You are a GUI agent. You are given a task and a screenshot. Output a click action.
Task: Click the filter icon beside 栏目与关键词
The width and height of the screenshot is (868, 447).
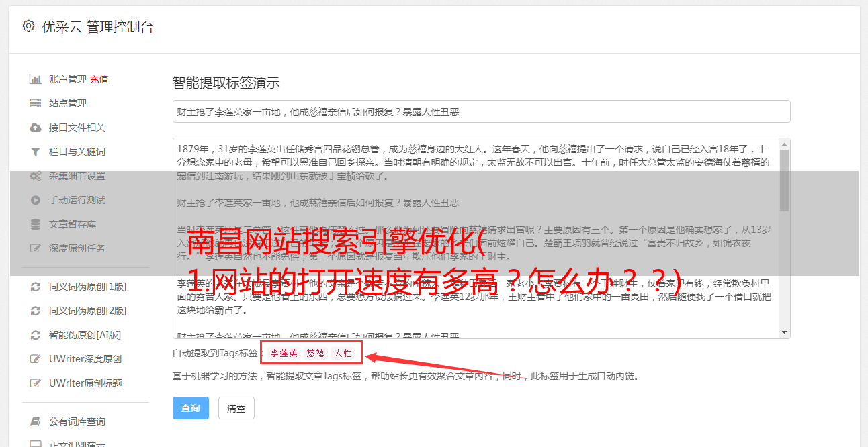tap(36, 152)
